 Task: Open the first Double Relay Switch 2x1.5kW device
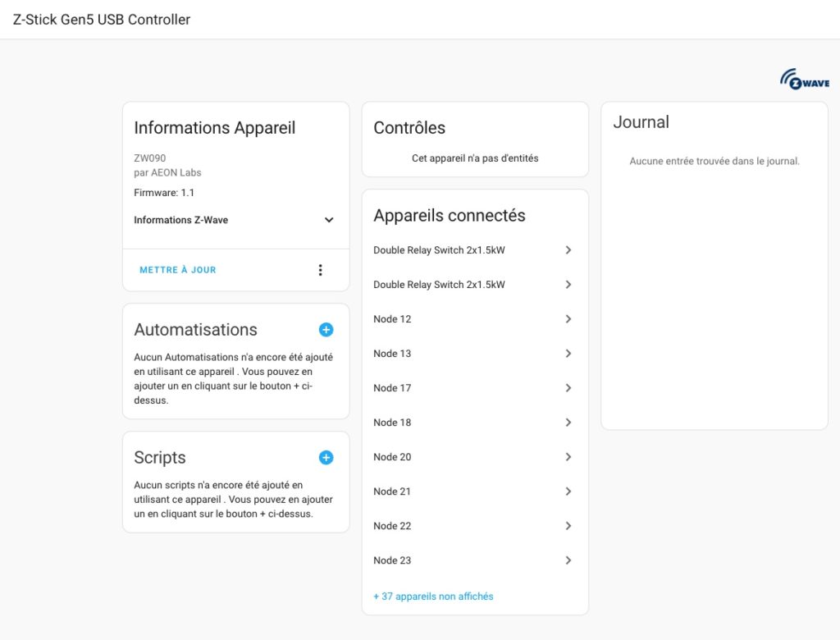click(x=473, y=250)
